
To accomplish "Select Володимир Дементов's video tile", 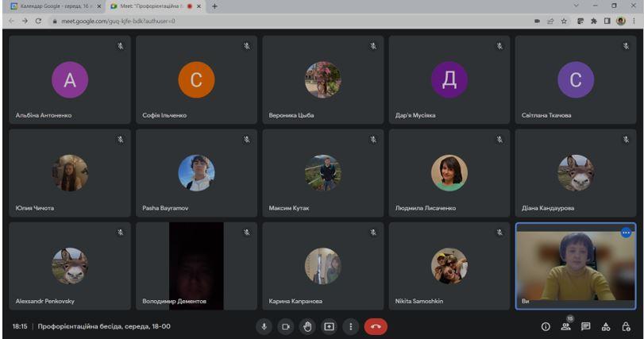I will [x=196, y=266].
